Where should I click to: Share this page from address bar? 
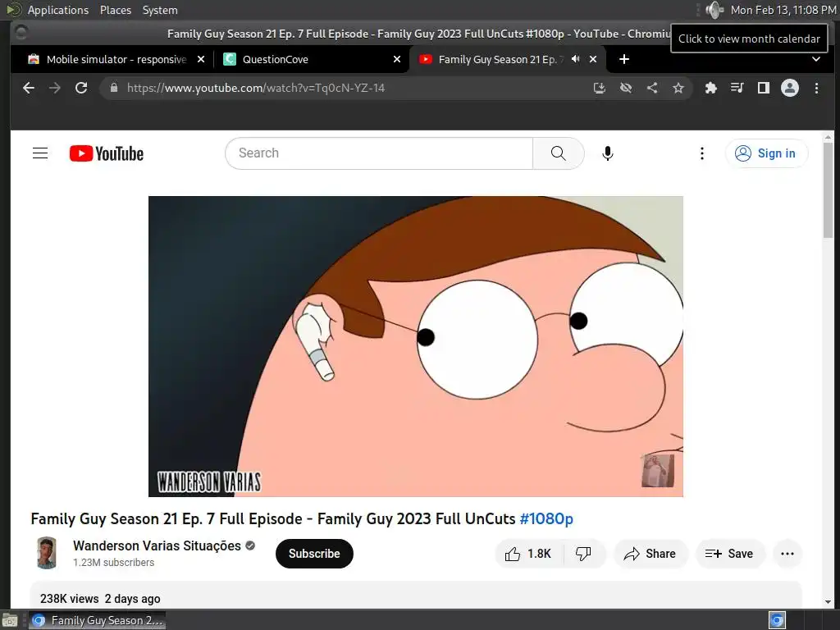pos(652,88)
